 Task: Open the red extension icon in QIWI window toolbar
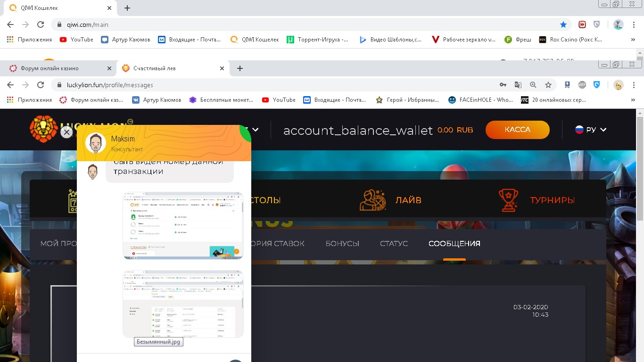pyautogui.click(x=583, y=25)
